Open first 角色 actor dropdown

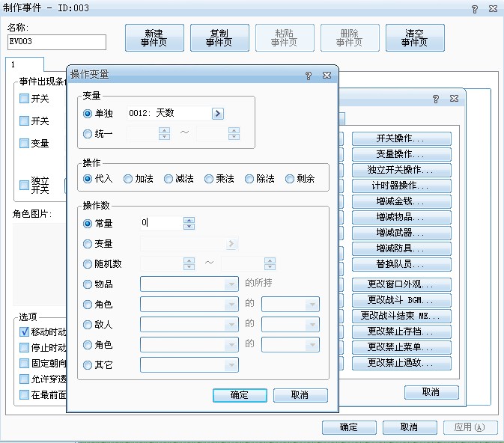tap(189, 305)
